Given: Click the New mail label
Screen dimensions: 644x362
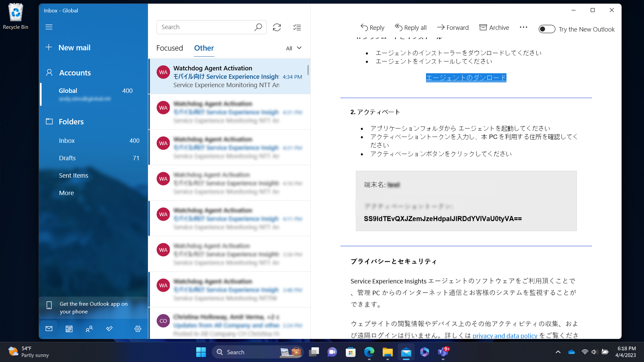Looking at the screenshot, I should pyautogui.click(x=74, y=48).
